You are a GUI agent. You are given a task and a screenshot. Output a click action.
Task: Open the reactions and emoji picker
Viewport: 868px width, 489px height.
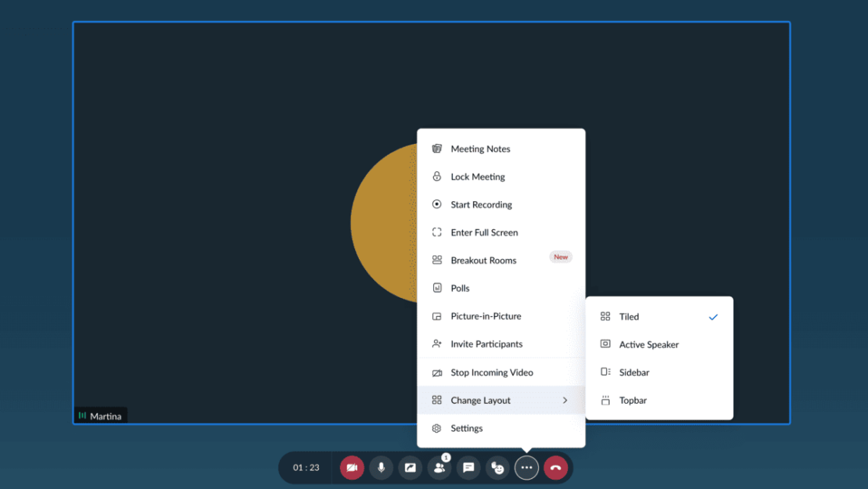pos(497,467)
